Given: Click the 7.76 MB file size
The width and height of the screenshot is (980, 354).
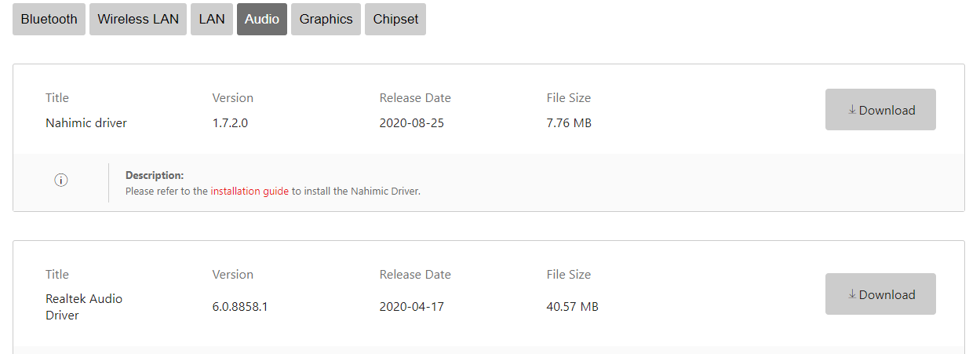Looking at the screenshot, I should tap(569, 122).
